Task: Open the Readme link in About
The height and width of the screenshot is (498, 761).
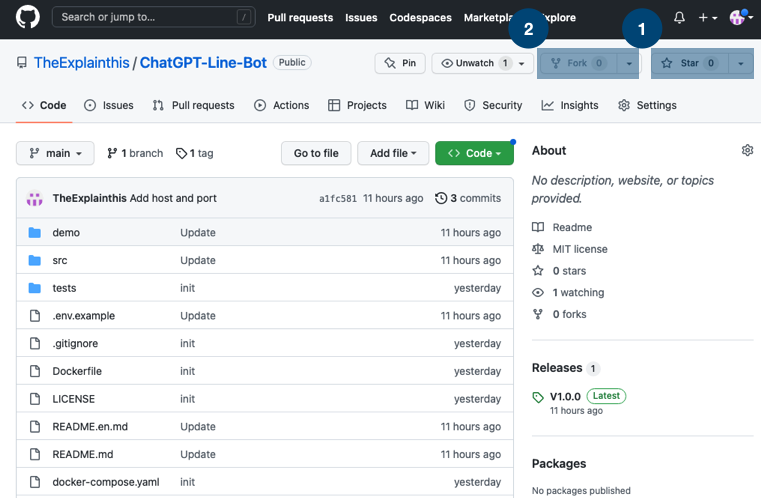Action: 562,227
